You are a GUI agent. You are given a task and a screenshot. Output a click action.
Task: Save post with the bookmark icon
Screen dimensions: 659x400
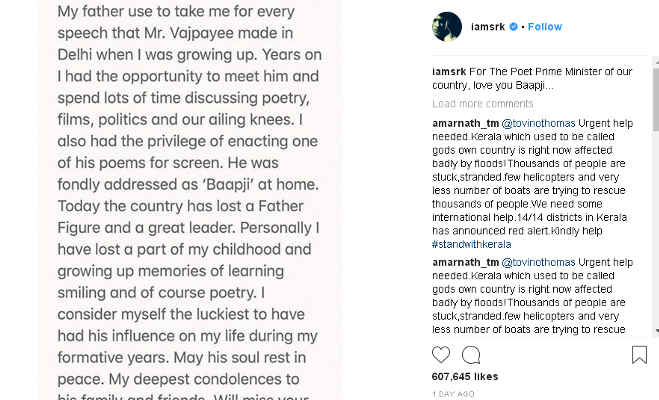(x=639, y=354)
